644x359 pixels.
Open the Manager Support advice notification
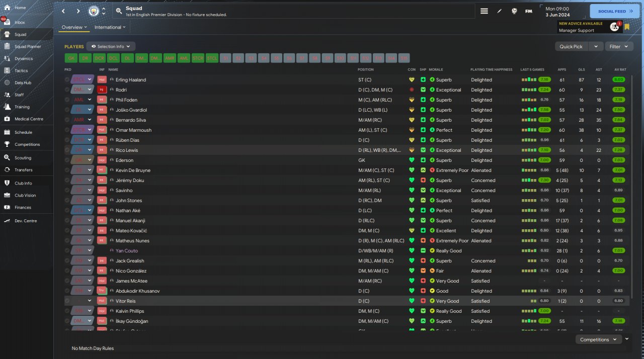(x=589, y=27)
